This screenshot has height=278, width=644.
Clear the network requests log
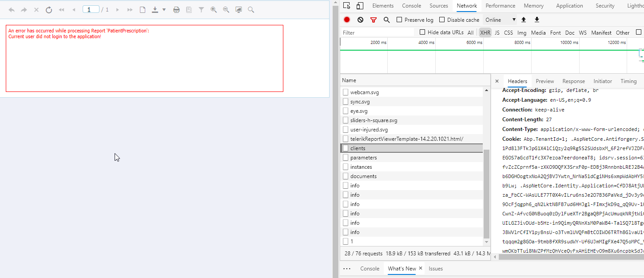(360, 20)
